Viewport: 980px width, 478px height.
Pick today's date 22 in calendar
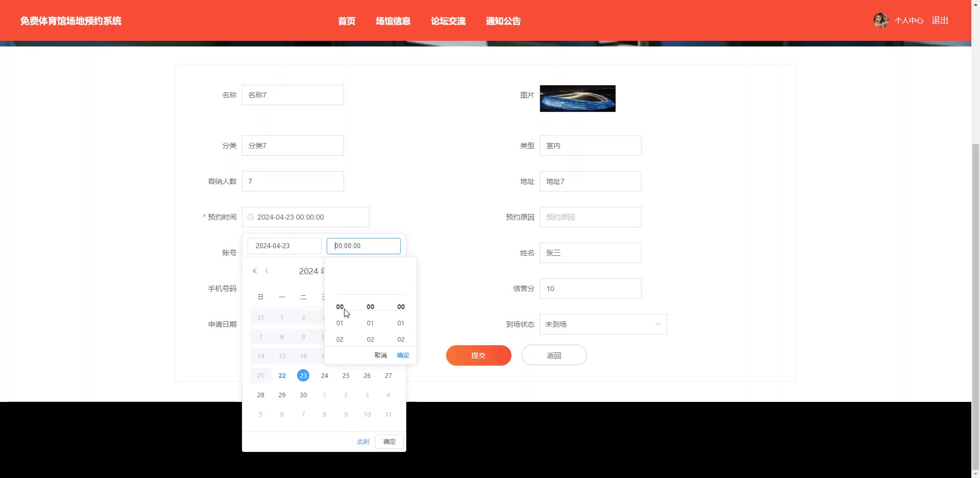coord(282,376)
